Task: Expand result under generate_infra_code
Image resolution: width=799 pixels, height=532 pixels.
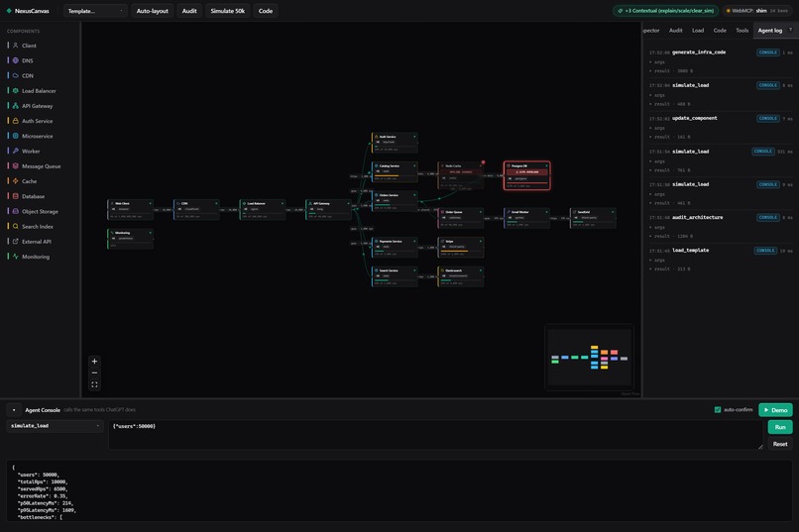Action: pyautogui.click(x=671, y=70)
